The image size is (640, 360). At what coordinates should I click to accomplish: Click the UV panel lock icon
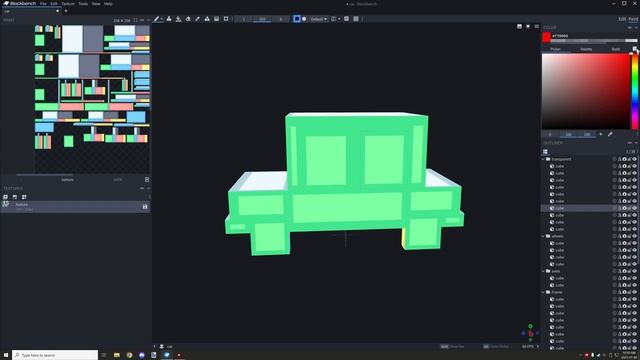[x=147, y=180]
